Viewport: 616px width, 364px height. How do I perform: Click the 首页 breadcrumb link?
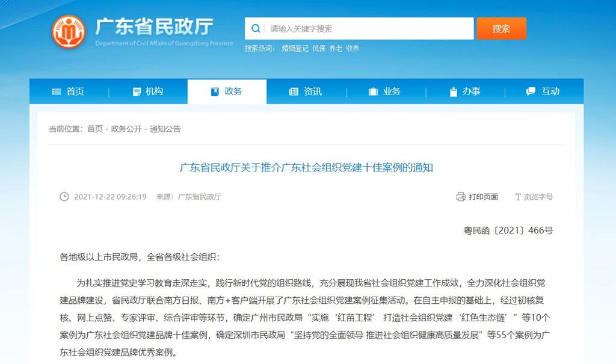[94, 129]
